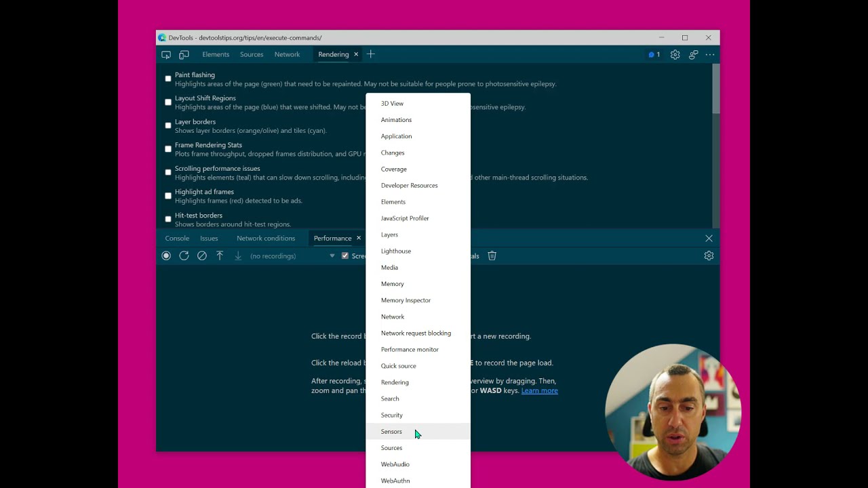Enable Layout Shift Regions checkbox

pos(168,102)
